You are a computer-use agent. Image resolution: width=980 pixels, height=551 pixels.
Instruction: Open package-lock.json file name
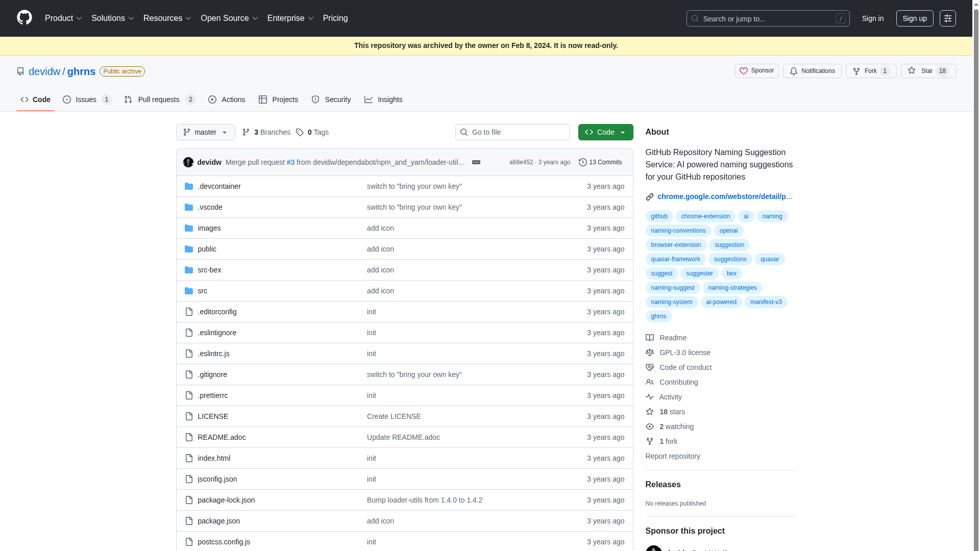226,500
